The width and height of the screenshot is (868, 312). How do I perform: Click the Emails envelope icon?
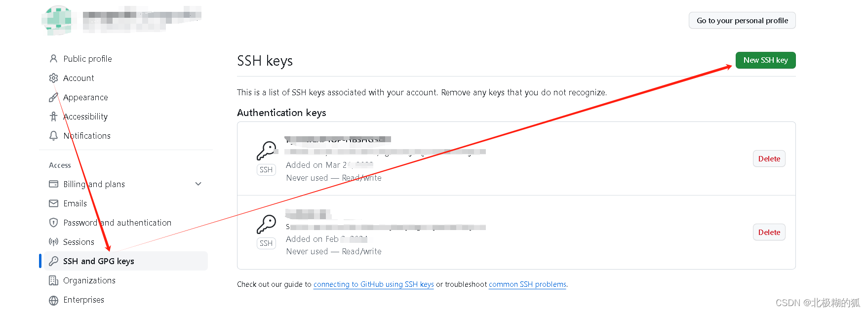click(53, 203)
